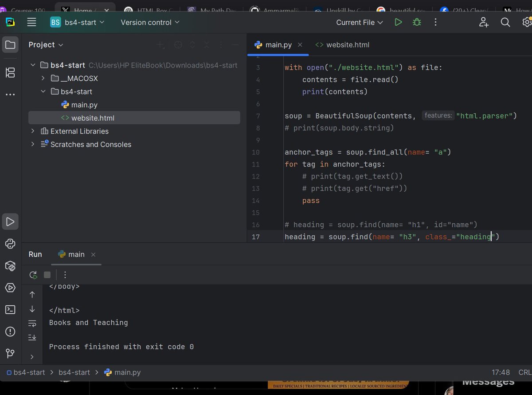The height and width of the screenshot is (395, 532).
Task: Close the browser 'Home' tab
Action: coord(106,10)
